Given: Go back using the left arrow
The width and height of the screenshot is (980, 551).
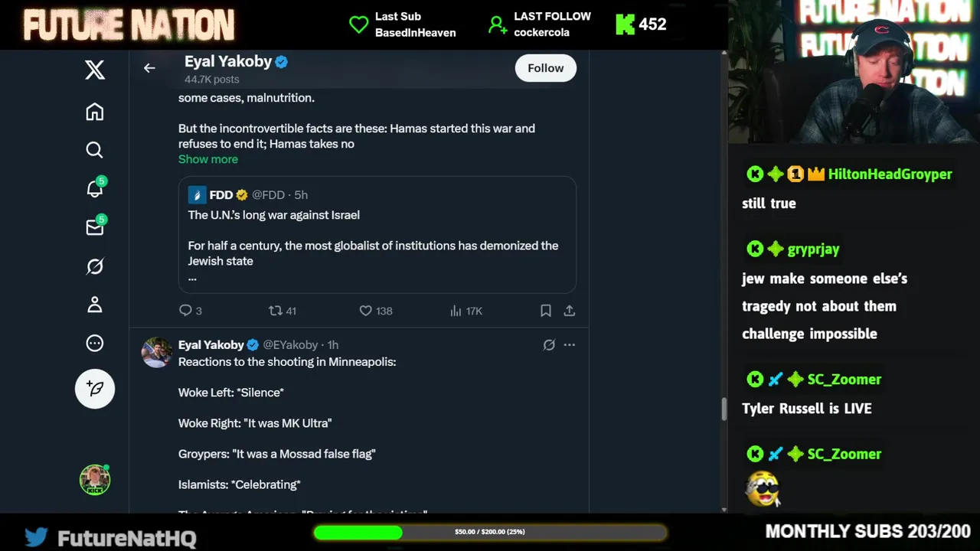Looking at the screenshot, I should click(x=149, y=68).
